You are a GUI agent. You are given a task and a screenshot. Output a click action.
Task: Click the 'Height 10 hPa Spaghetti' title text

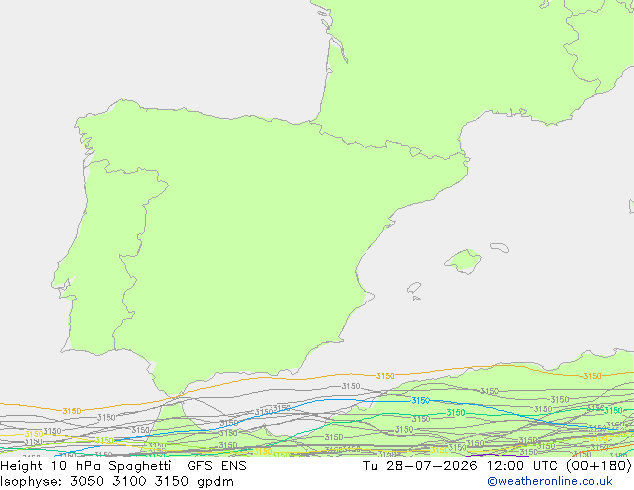point(85,466)
